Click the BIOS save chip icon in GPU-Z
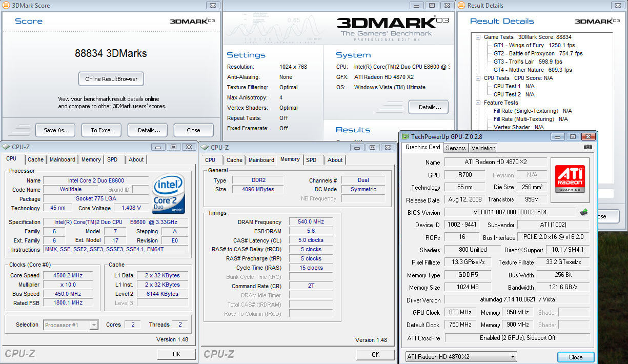628x364 pixels. point(584,212)
